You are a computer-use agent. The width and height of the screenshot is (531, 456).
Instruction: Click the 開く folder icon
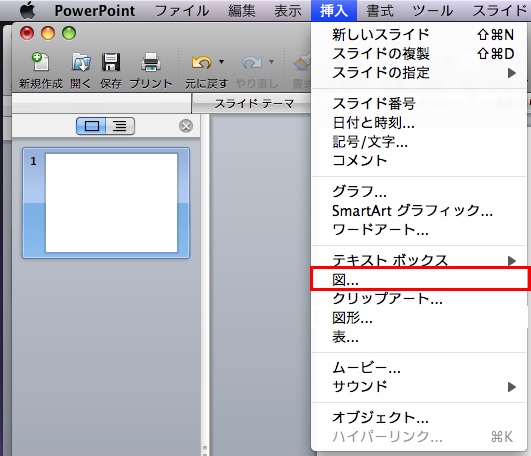(81, 62)
